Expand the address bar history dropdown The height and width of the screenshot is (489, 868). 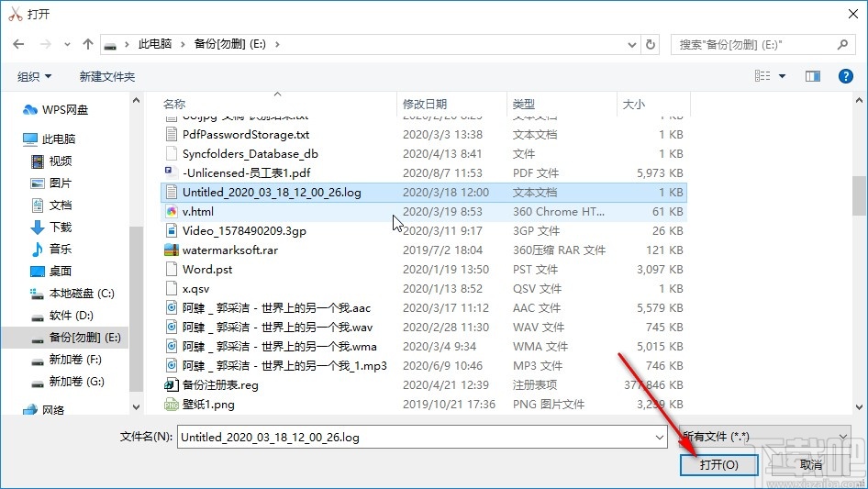631,45
